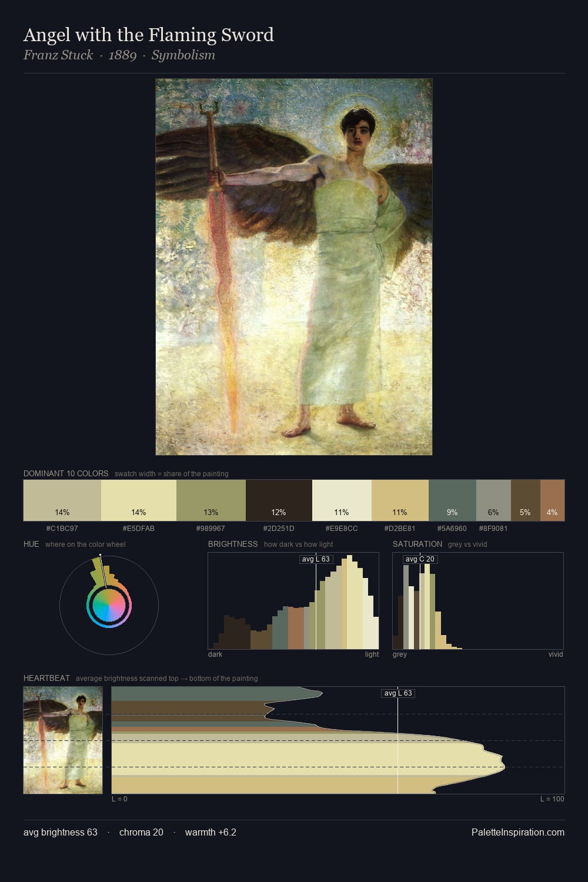This screenshot has height=882, width=588.
Task: Pick the dark brown swatch #2D251D
Action: tap(279, 500)
